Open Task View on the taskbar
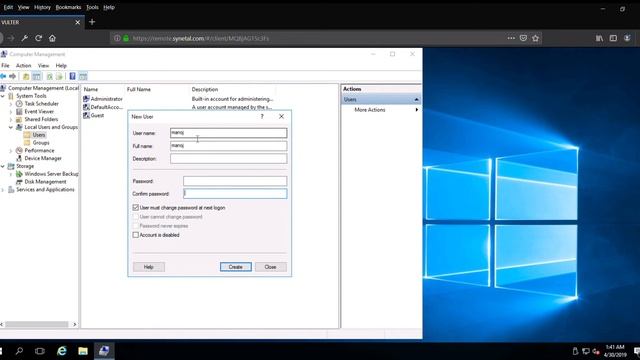Image resolution: width=640 pixels, height=360 pixels. (40, 351)
